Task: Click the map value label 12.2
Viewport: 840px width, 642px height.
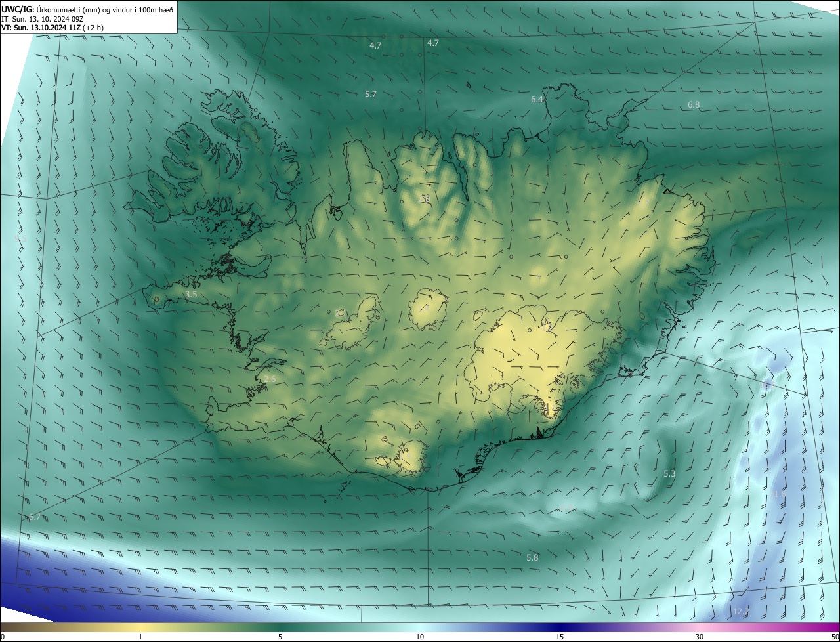Action: coord(741,611)
